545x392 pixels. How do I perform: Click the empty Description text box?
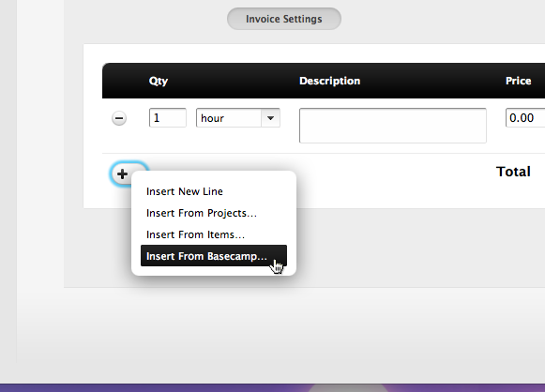393,126
